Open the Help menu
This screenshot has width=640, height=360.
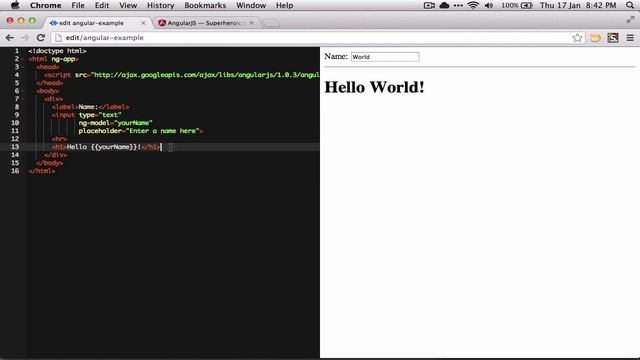284,5
